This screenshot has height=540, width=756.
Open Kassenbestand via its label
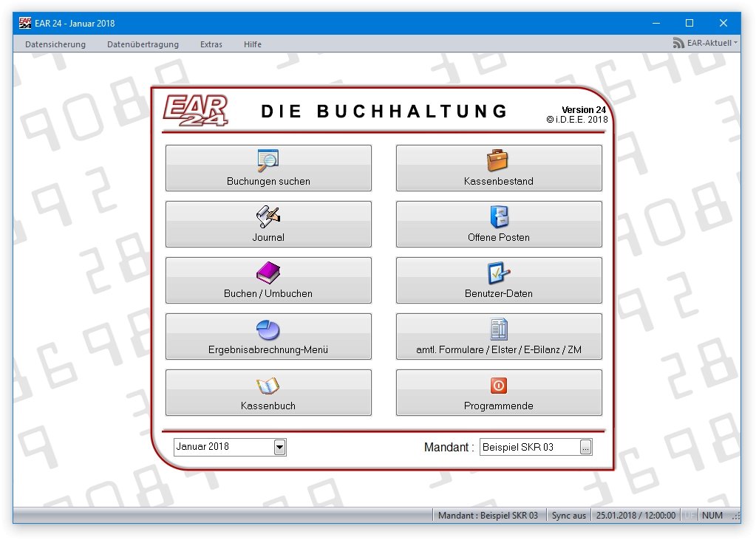[499, 181]
